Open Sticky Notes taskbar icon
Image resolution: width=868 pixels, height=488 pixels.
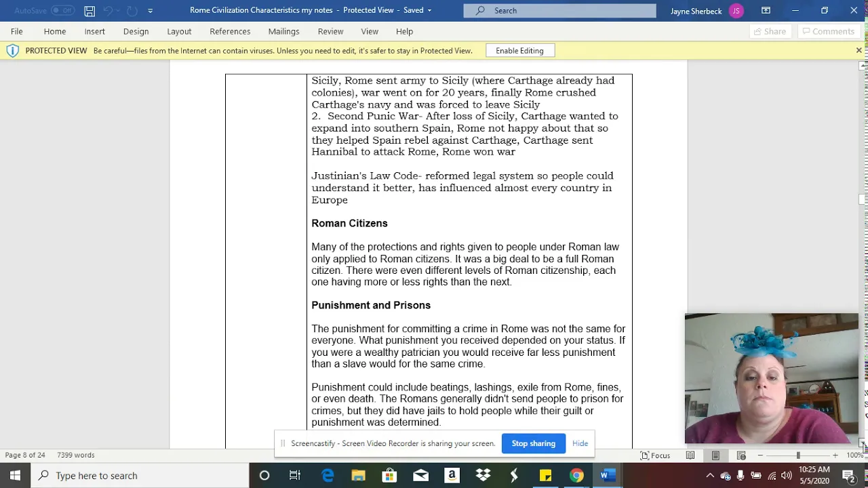click(x=545, y=476)
